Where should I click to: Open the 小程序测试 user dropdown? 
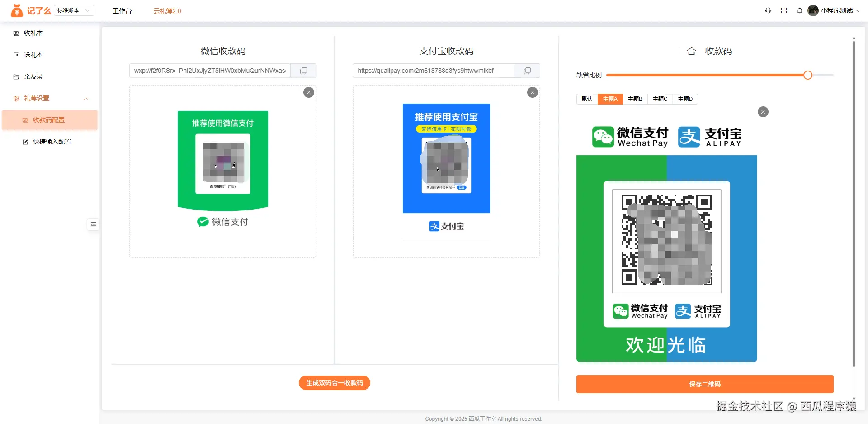(x=834, y=10)
